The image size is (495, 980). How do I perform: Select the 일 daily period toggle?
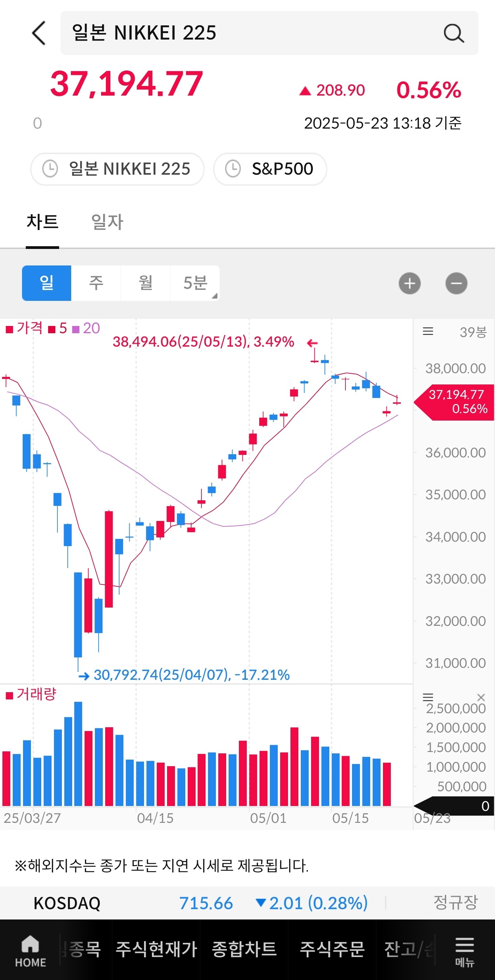(x=47, y=283)
